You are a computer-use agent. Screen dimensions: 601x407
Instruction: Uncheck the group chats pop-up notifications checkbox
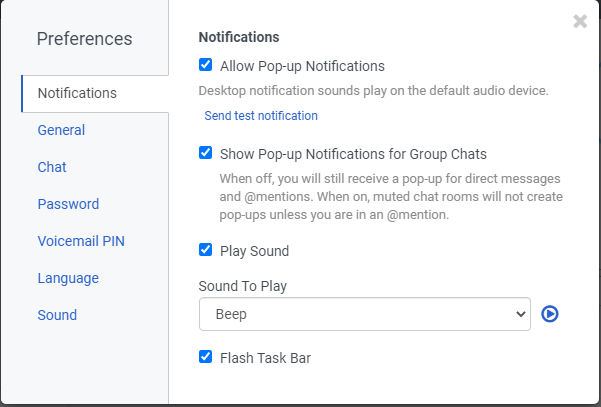click(206, 153)
